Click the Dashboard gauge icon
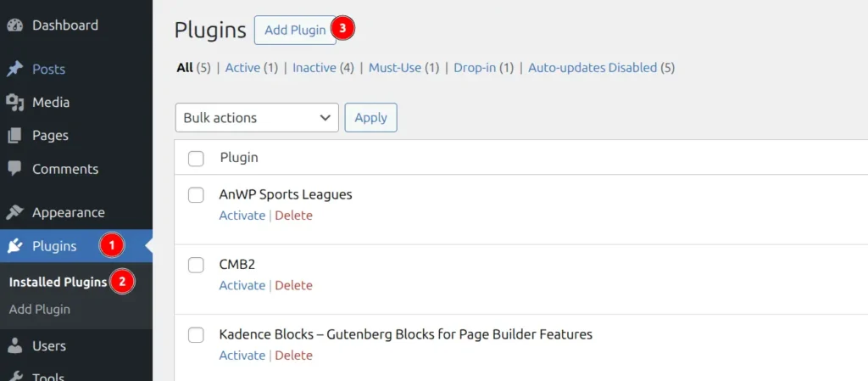Viewport: 868px width, 381px height. (x=15, y=25)
